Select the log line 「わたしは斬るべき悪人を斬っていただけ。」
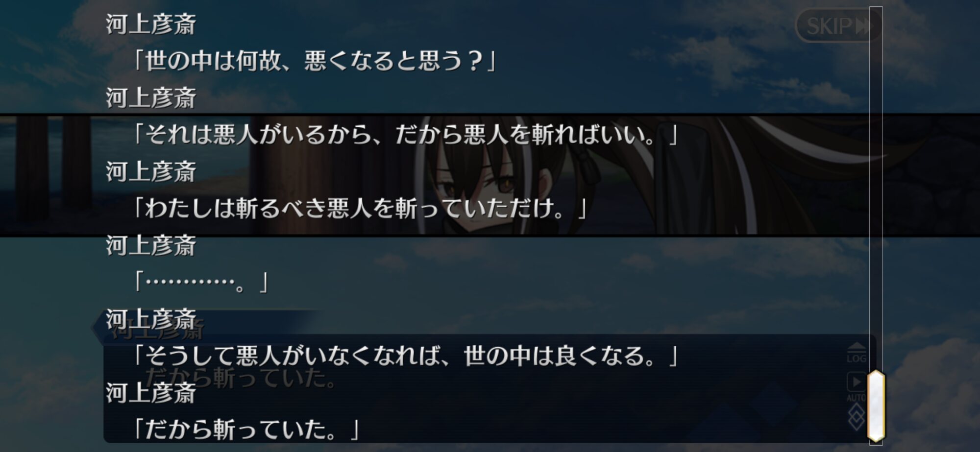 point(360,209)
